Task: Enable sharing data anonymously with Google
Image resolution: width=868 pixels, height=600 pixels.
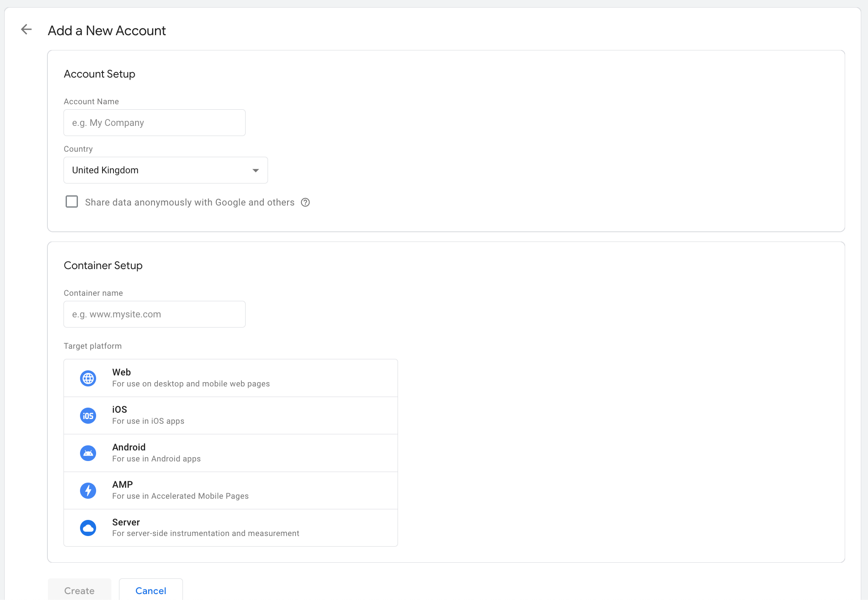Action: [72, 202]
